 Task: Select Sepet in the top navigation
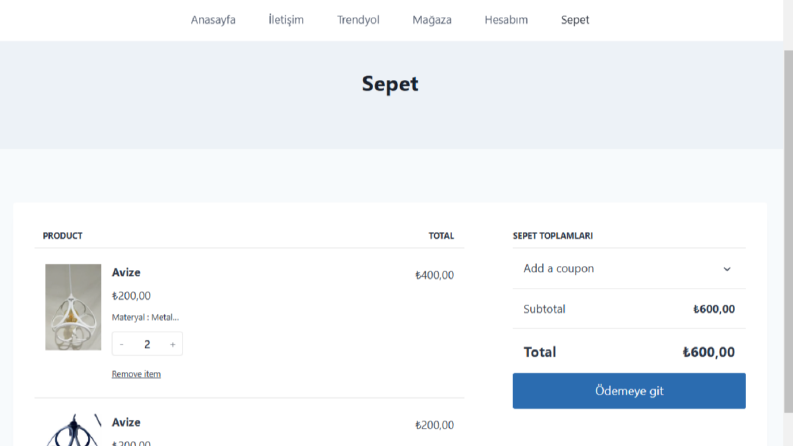[575, 20]
